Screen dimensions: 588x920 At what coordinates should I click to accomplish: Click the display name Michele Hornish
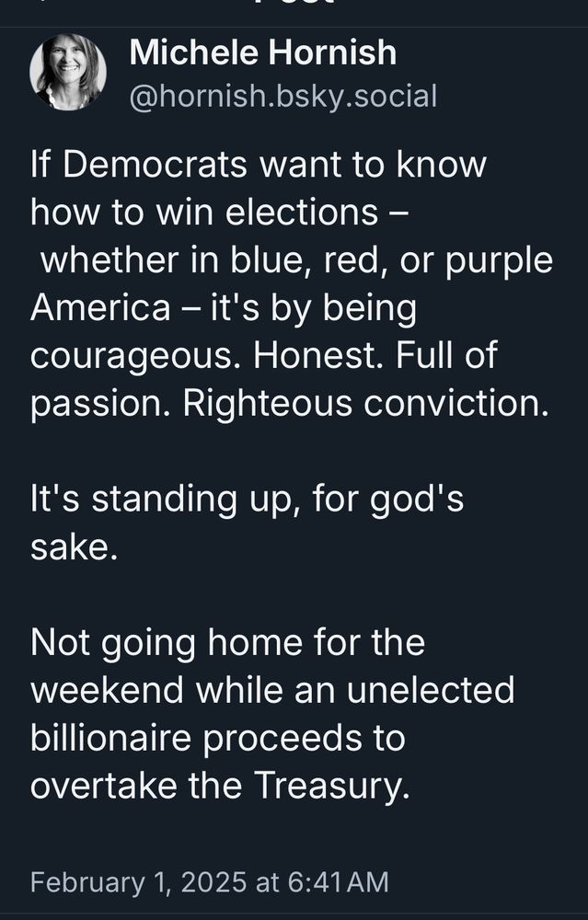pyautogui.click(x=263, y=53)
